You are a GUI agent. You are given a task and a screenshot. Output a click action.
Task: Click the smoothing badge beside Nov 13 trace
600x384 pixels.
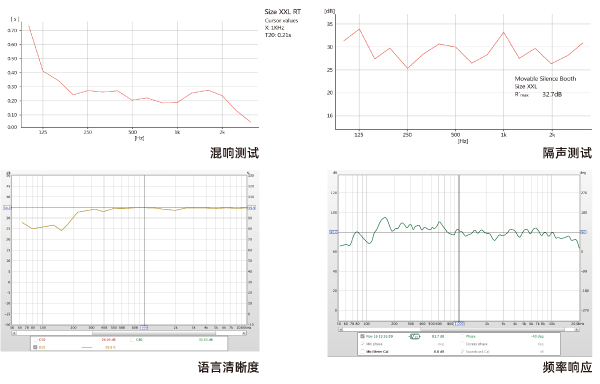point(415,337)
